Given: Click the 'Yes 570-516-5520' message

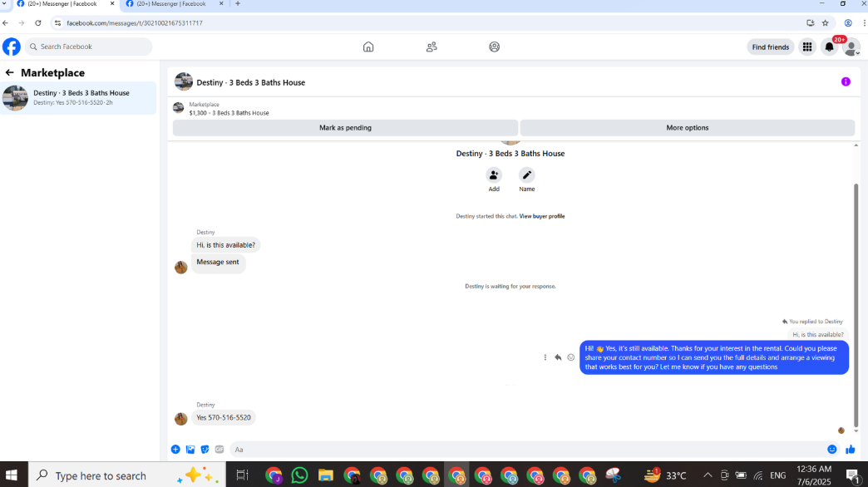Looking at the screenshot, I should coord(224,418).
